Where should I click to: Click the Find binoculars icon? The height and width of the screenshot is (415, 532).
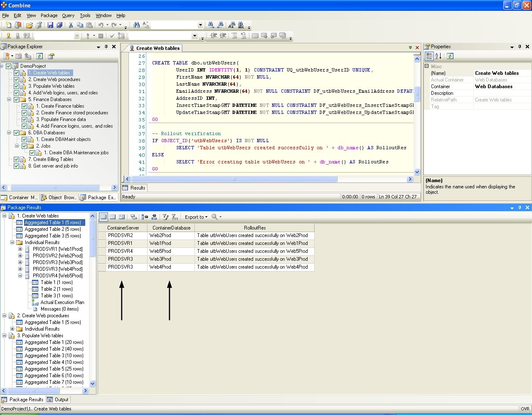point(136,25)
